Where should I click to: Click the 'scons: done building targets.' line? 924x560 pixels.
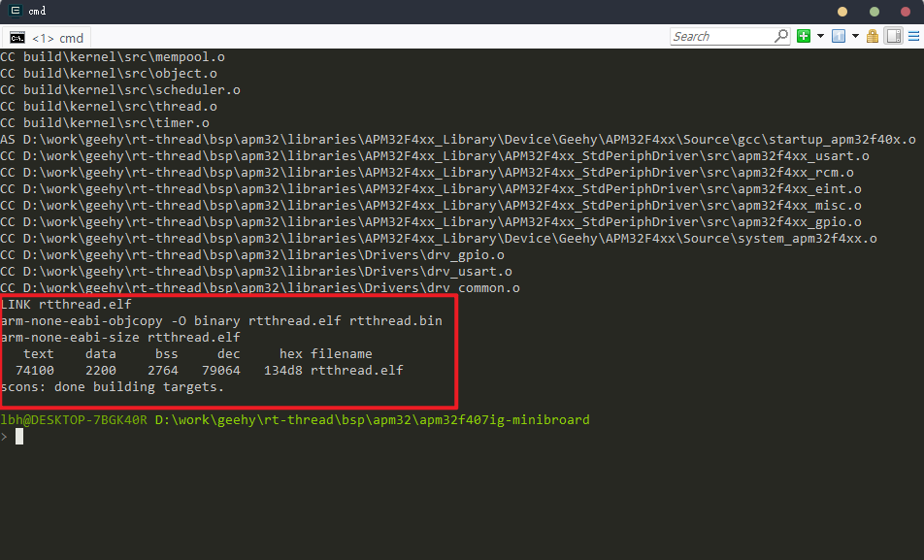pos(113,386)
